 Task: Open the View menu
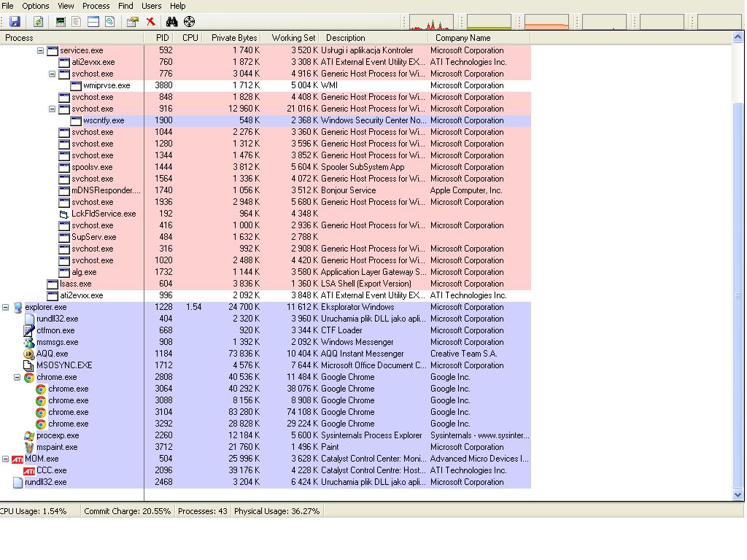tap(66, 6)
